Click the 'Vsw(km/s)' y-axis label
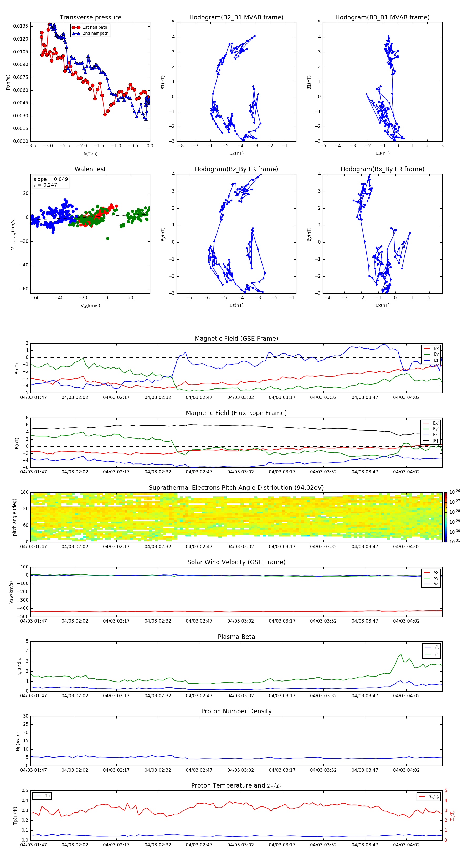 (x=11, y=592)
